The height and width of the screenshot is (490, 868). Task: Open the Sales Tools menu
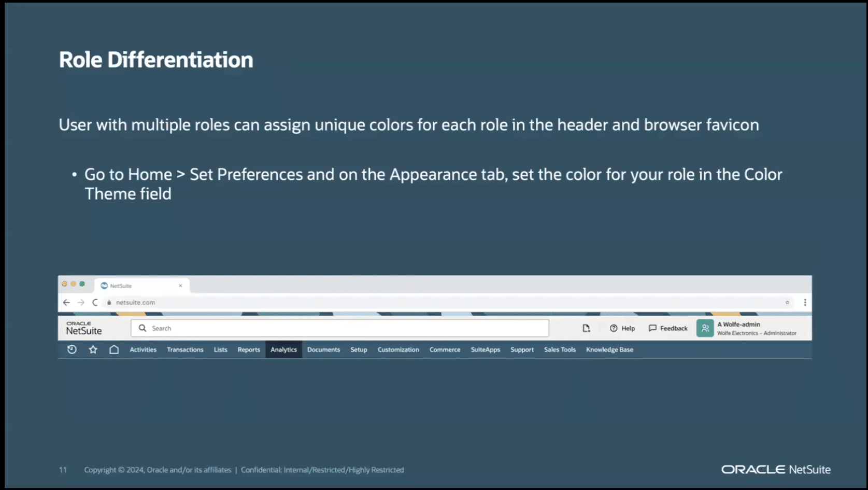point(560,349)
